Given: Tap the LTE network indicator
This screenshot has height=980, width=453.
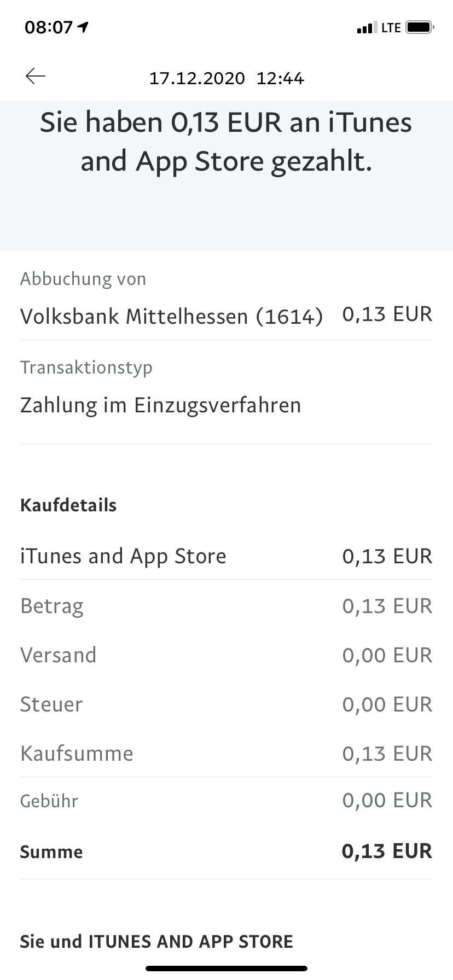Looking at the screenshot, I should coord(391,27).
